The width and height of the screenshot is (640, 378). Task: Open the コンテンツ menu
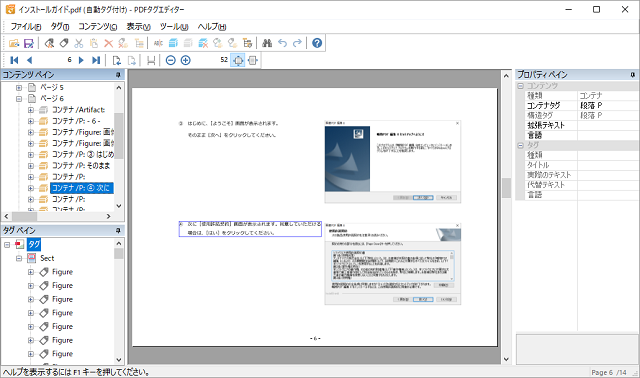tap(98, 27)
